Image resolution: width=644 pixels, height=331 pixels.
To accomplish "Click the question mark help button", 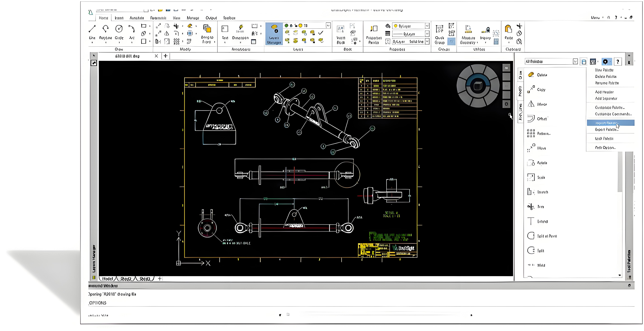I will [618, 62].
